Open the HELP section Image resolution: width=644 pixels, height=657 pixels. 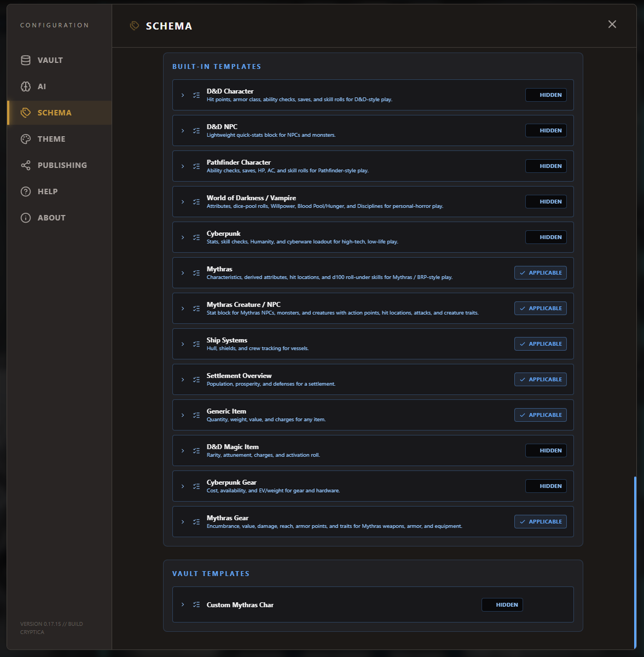(59, 191)
